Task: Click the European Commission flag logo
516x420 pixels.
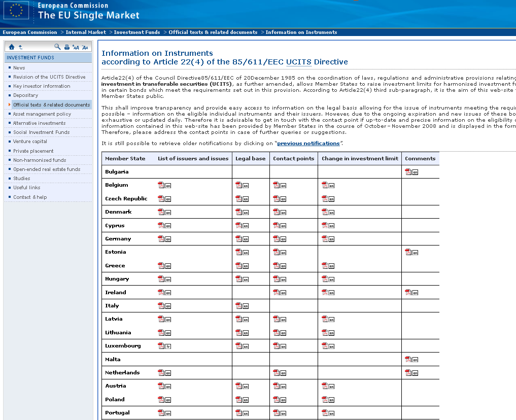Action: pyautogui.click(x=16, y=11)
